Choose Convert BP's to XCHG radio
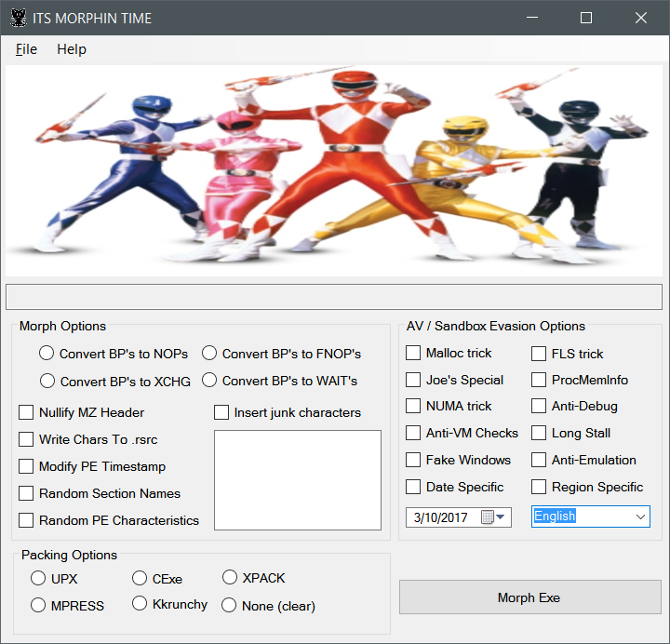 pos(47,381)
